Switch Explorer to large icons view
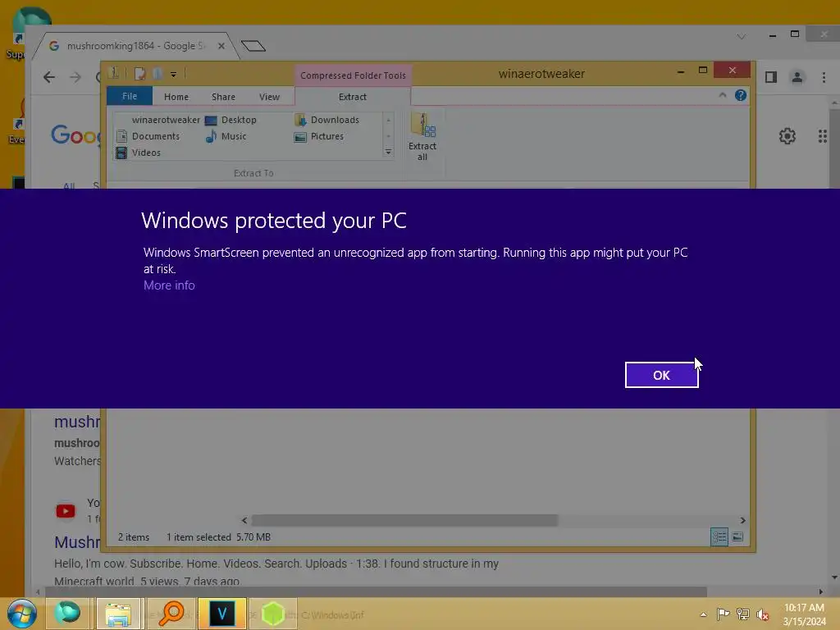Image resolution: width=840 pixels, height=630 pixels. [737, 536]
